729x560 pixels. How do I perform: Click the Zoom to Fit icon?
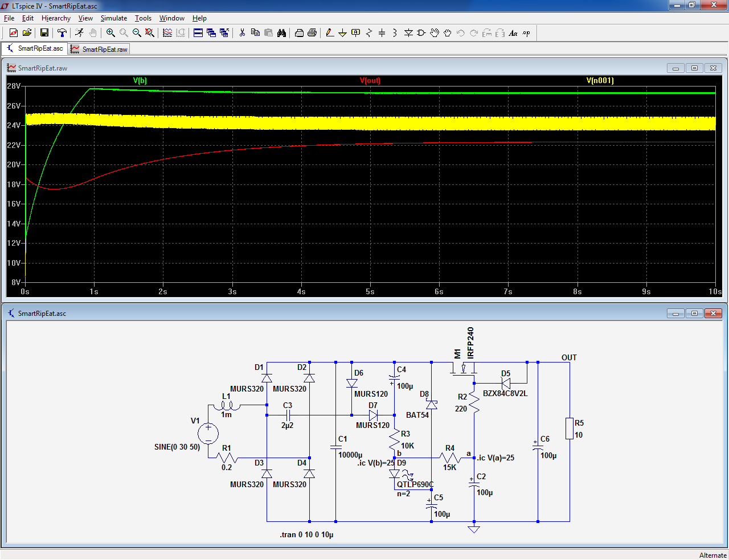pos(150,33)
